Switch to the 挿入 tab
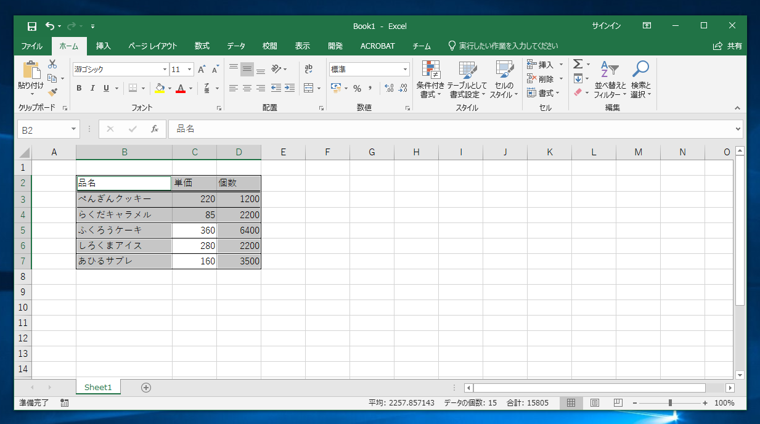Image resolution: width=760 pixels, height=424 pixels. [x=103, y=46]
